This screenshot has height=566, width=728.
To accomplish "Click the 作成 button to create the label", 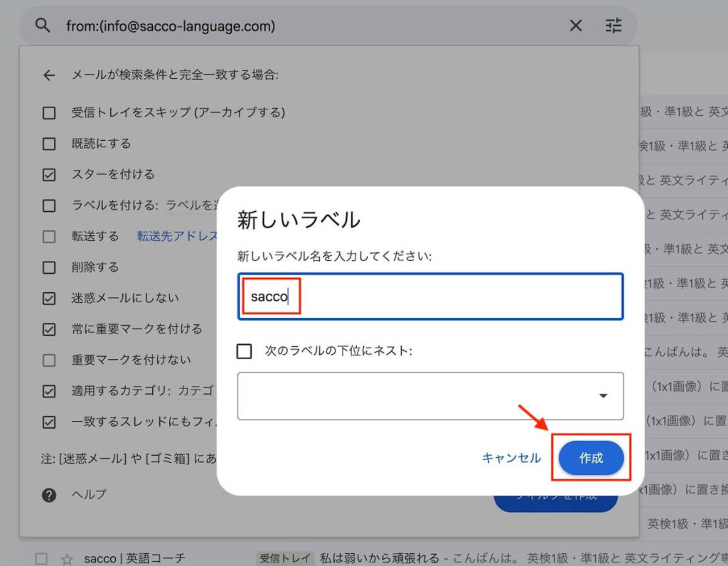I will click(592, 458).
